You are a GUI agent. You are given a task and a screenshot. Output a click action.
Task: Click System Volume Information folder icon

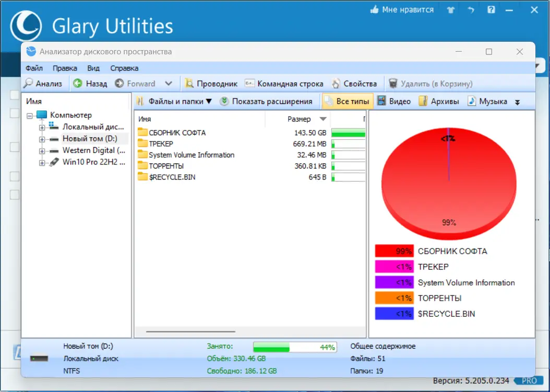point(142,155)
